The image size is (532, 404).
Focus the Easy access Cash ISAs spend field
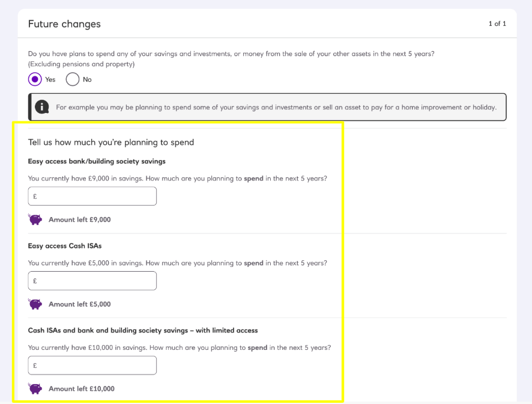tap(92, 281)
